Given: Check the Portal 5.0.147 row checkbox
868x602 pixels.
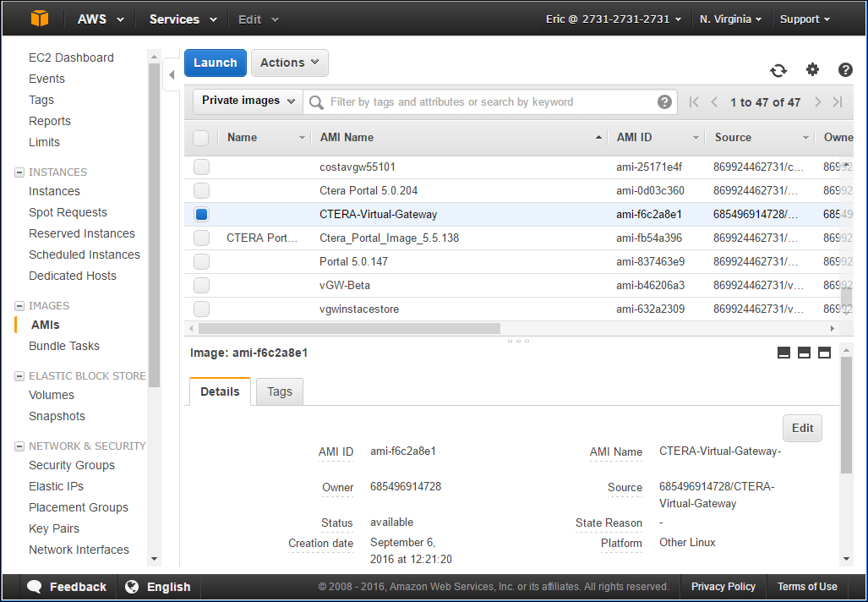Looking at the screenshot, I should click(x=201, y=261).
